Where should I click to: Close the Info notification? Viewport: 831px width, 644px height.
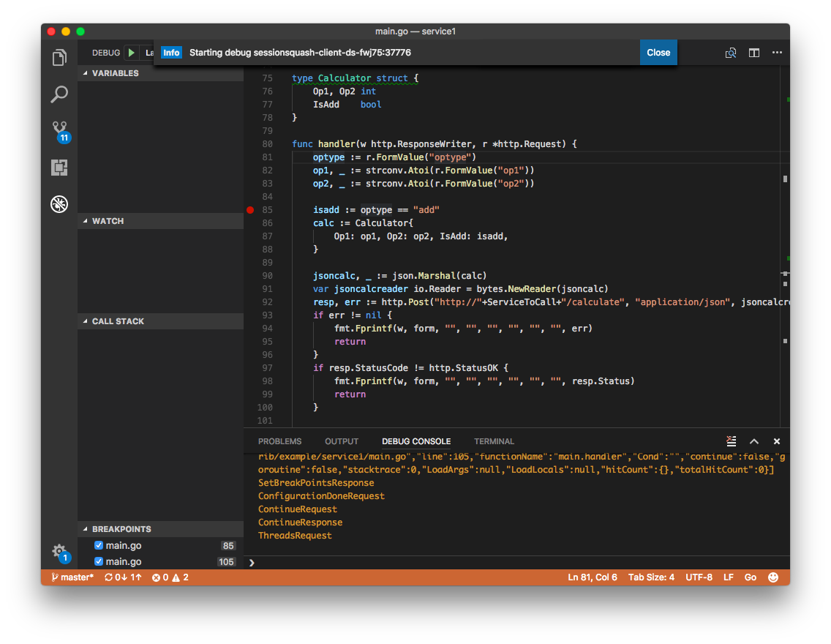658,53
